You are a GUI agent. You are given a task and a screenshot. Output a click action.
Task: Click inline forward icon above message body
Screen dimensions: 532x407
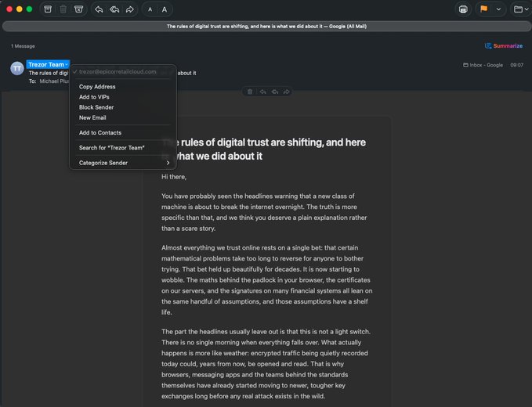286,92
